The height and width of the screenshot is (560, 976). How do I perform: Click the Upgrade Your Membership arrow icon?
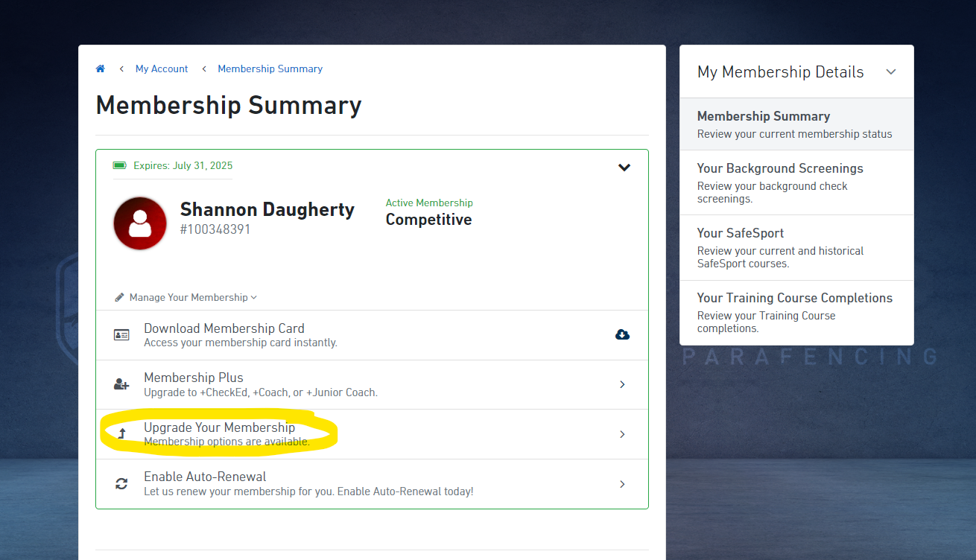pos(122,433)
